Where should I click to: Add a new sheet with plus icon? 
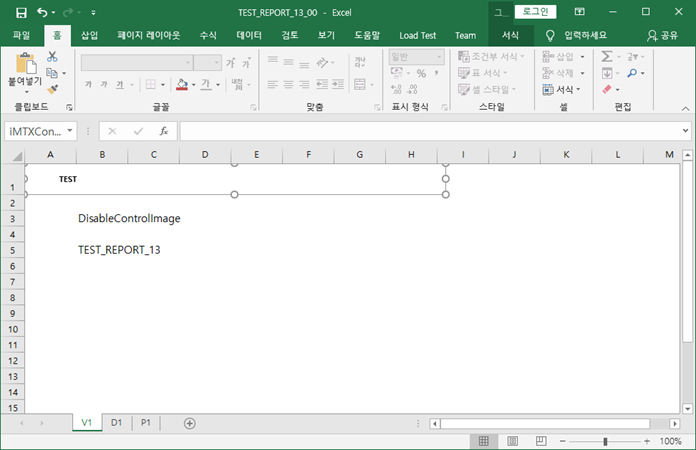(190, 423)
